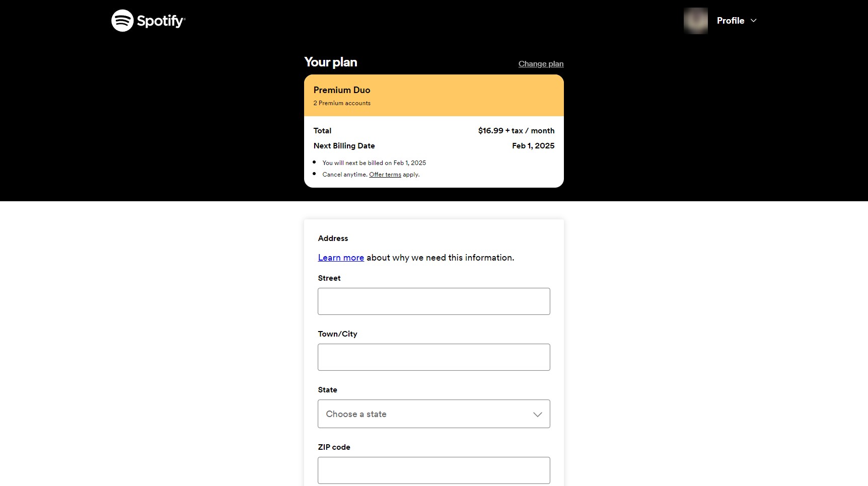Screen dimensions: 868x486
Task: Click the "Feb 1, 2025" billing date
Action: (533, 145)
